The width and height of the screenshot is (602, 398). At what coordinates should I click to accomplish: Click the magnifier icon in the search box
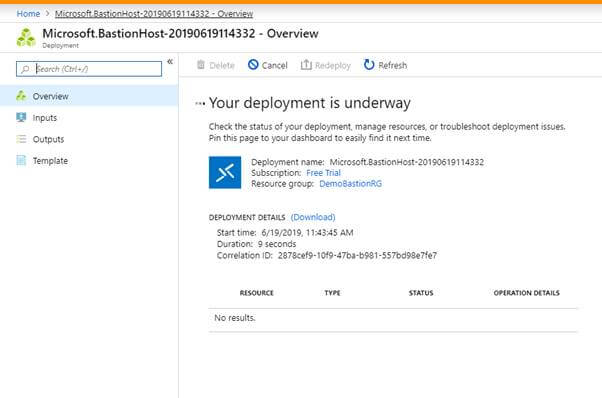click(x=25, y=69)
